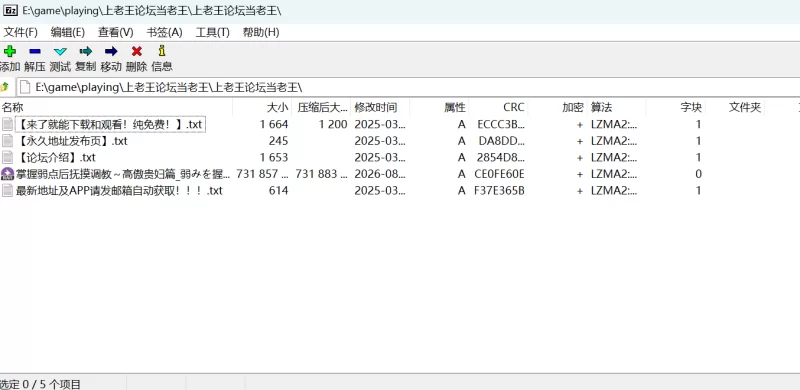This screenshot has height=390, width=800.
Task: Select file 最新地址及APP请发邮箱自动获取！！！.txt
Action: coord(119,190)
